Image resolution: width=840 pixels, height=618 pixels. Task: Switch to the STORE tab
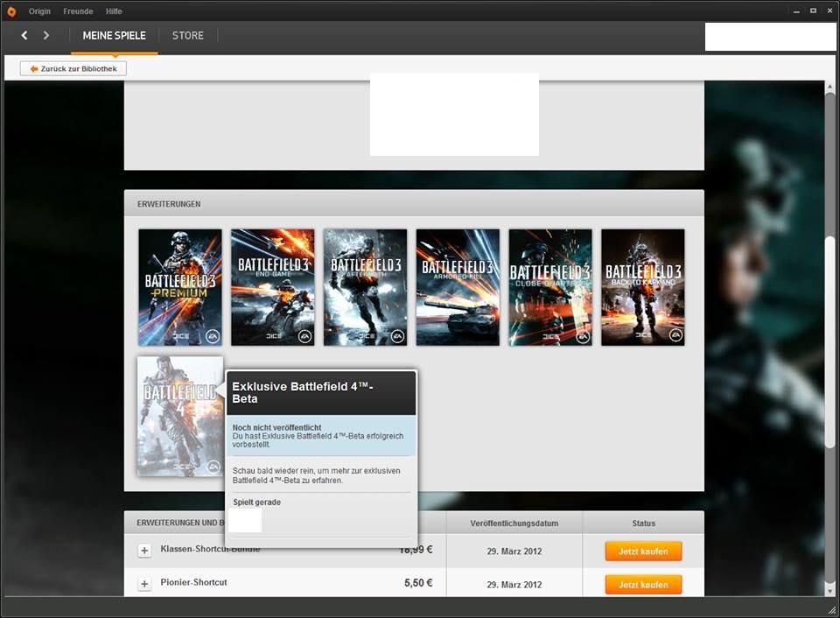[x=187, y=35]
